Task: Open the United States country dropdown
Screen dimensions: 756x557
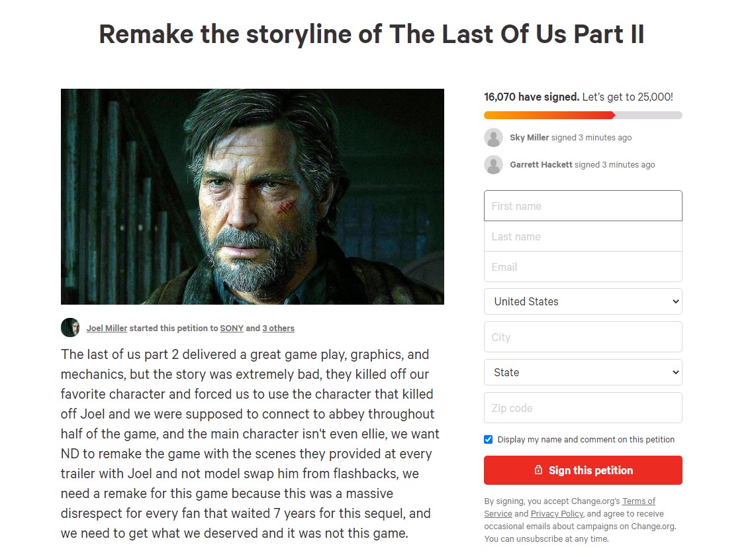Action: (x=583, y=301)
